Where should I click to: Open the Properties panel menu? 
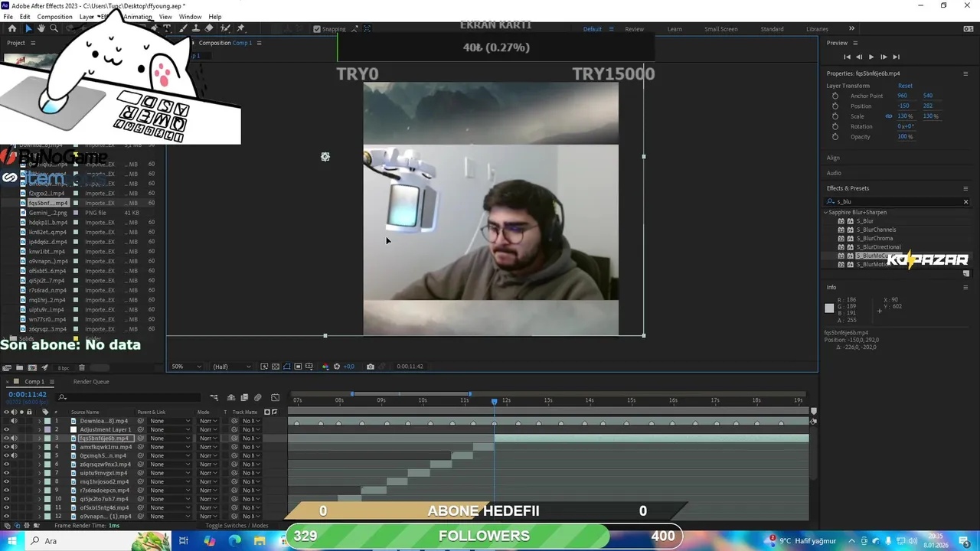965,73
